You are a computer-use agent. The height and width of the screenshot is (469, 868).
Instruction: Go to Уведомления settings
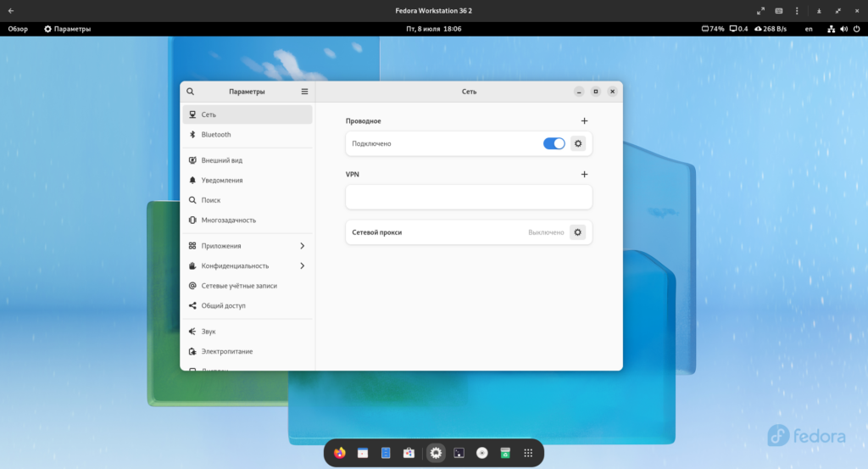[x=222, y=180]
